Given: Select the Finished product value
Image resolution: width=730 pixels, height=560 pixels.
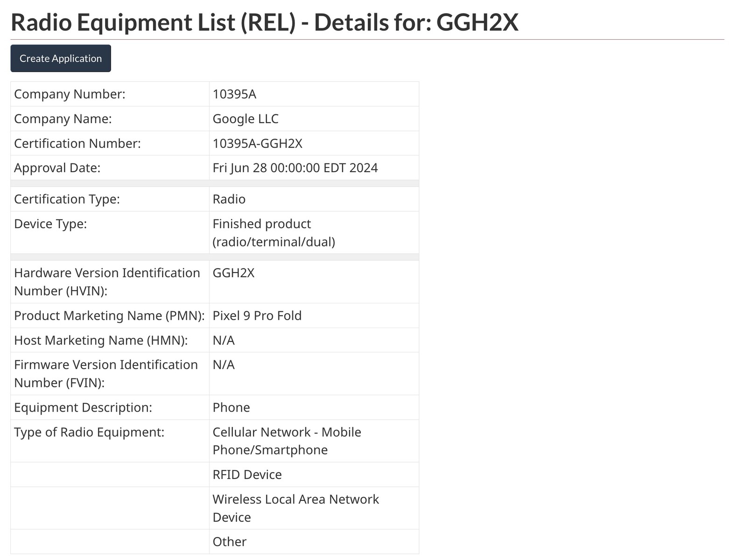Looking at the screenshot, I should pos(314,232).
